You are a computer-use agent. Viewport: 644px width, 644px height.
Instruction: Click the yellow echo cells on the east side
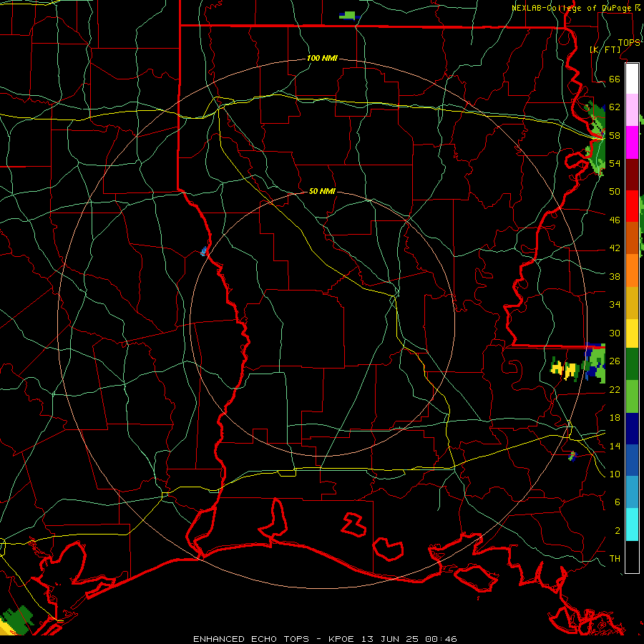pyautogui.click(x=565, y=369)
